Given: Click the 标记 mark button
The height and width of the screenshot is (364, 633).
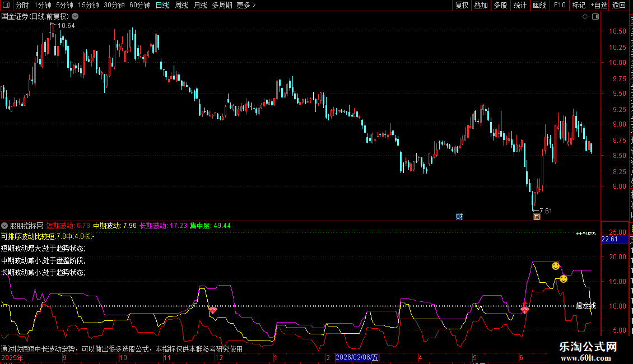Looking at the screenshot, I should [579, 5].
